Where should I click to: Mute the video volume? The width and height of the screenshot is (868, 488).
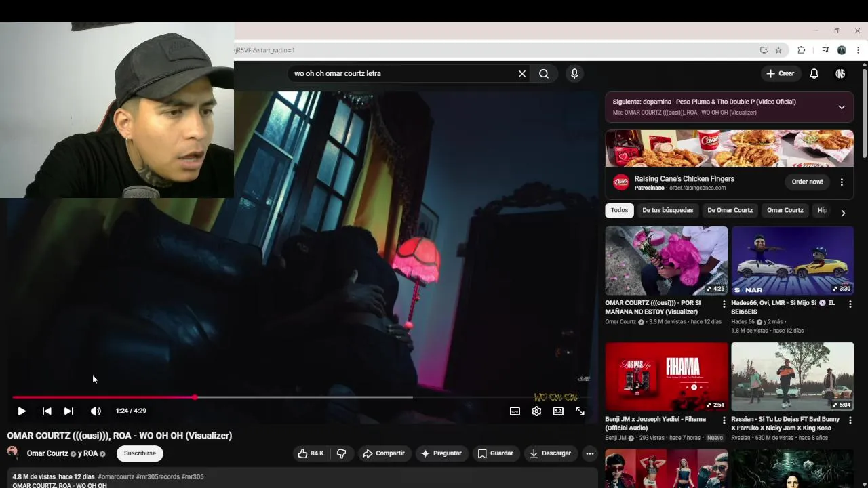pos(96,411)
